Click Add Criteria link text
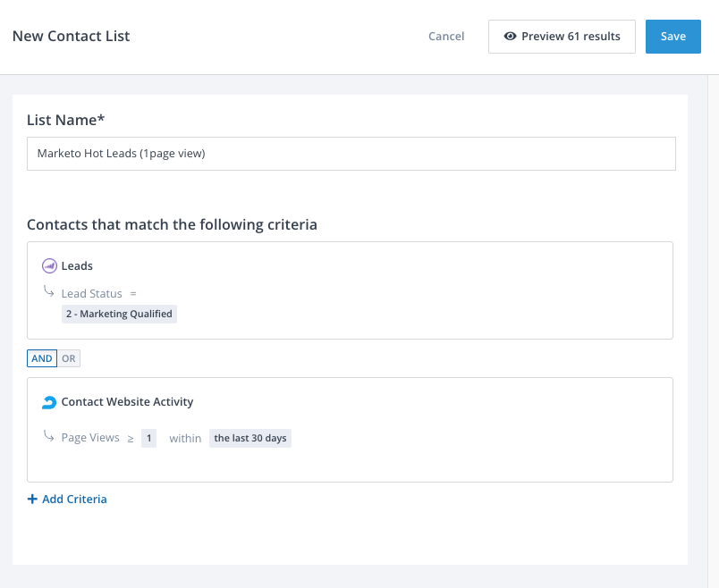The height and width of the screenshot is (588, 719). (74, 500)
